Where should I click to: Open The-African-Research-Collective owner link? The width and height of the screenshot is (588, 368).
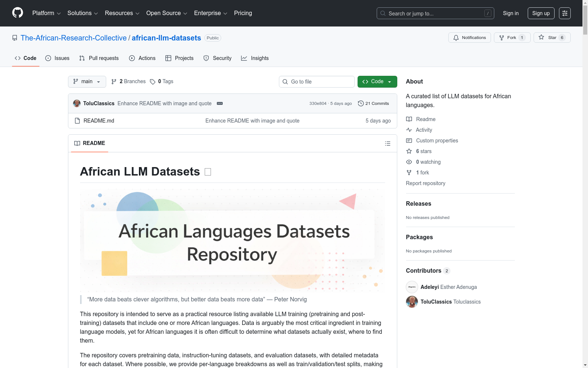coord(73,38)
